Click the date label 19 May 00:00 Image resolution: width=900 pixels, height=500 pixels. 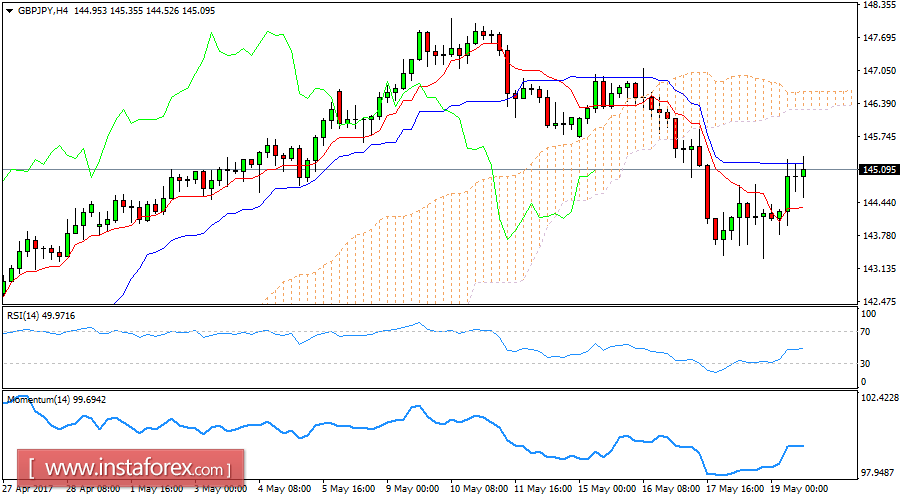[x=800, y=489]
